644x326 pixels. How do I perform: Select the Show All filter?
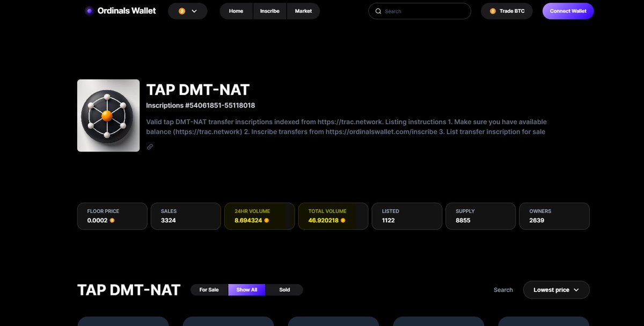click(247, 290)
